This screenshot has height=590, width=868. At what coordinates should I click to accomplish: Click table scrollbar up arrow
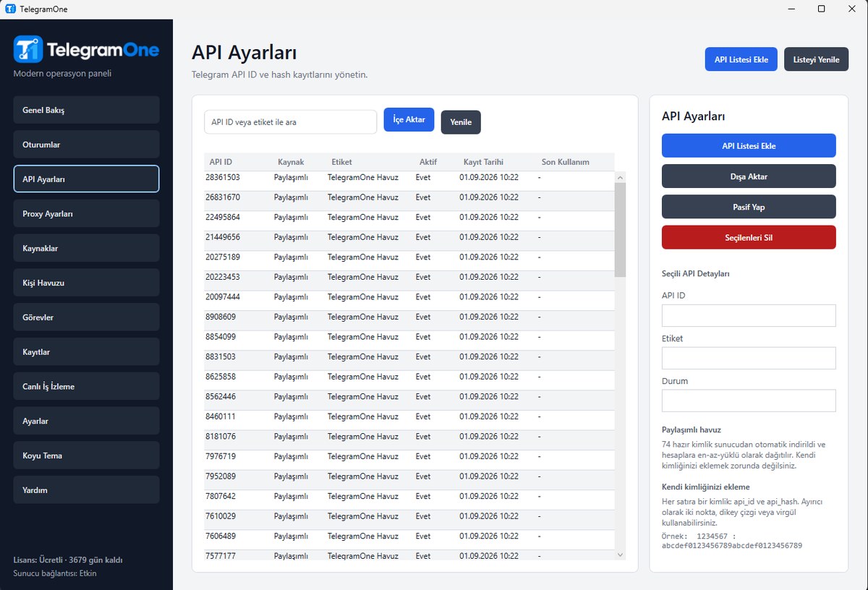click(x=620, y=177)
